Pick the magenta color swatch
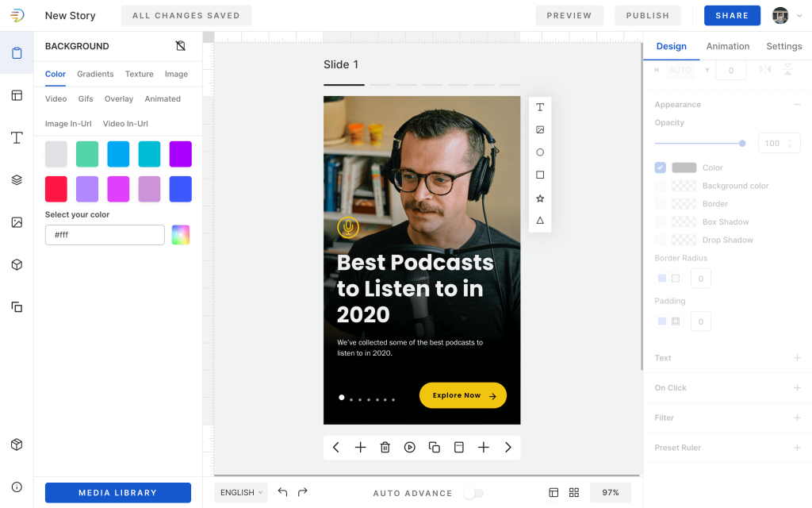The height and width of the screenshot is (508, 812). [x=118, y=189]
